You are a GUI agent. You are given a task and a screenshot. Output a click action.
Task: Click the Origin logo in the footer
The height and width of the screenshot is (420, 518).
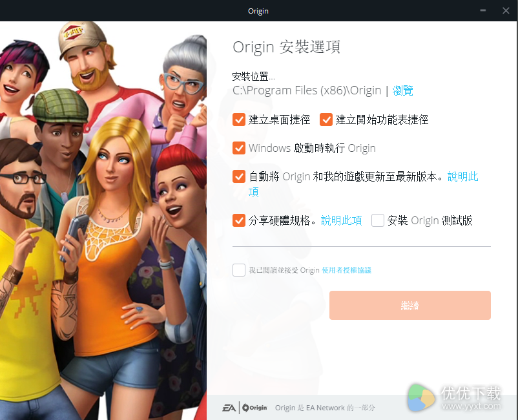(x=254, y=408)
